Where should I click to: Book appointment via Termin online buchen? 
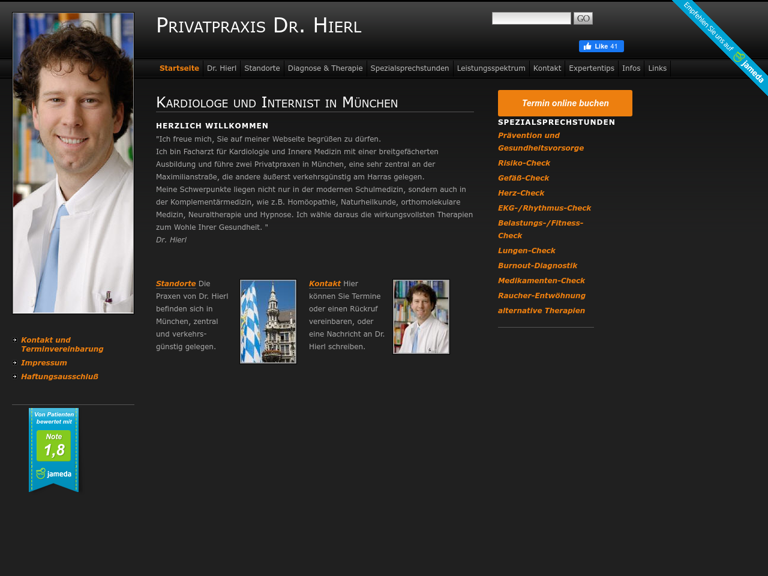(x=565, y=103)
